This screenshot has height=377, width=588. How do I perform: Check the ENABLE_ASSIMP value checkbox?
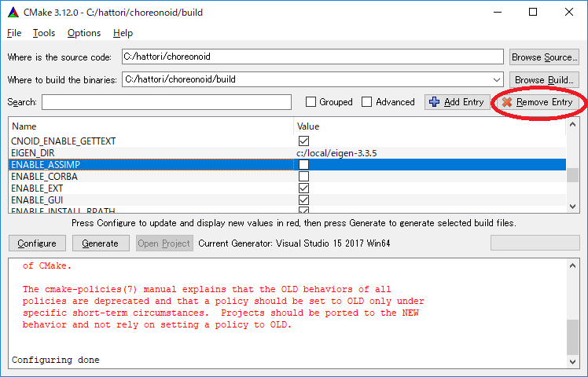(x=303, y=165)
